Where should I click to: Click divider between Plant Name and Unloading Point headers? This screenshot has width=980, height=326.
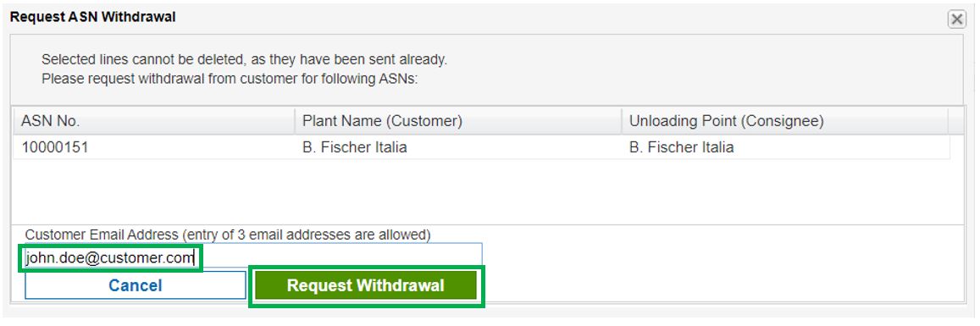click(621, 121)
